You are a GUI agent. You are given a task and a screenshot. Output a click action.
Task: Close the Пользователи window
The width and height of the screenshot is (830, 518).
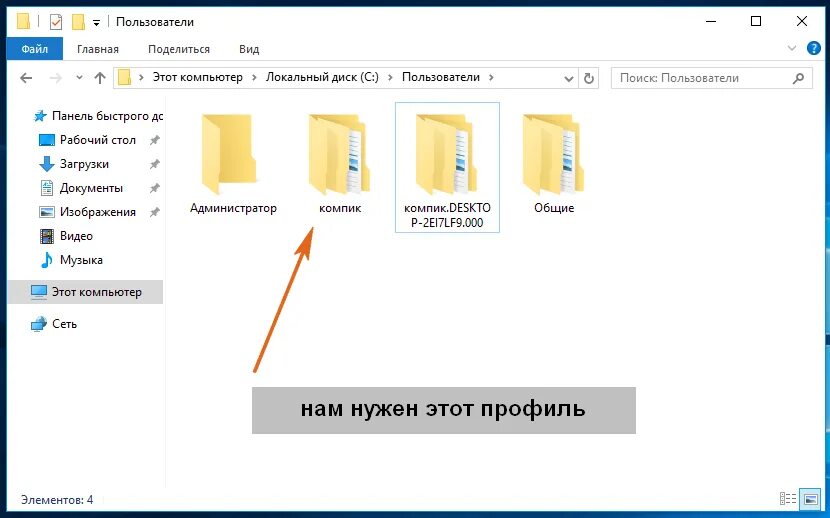(x=801, y=21)
